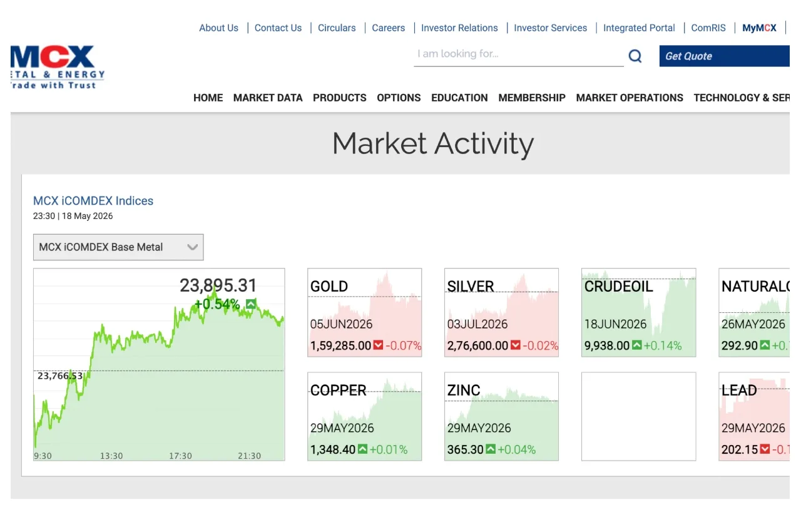
Task: Open the PRODUCTS menu
Action: 340,98
